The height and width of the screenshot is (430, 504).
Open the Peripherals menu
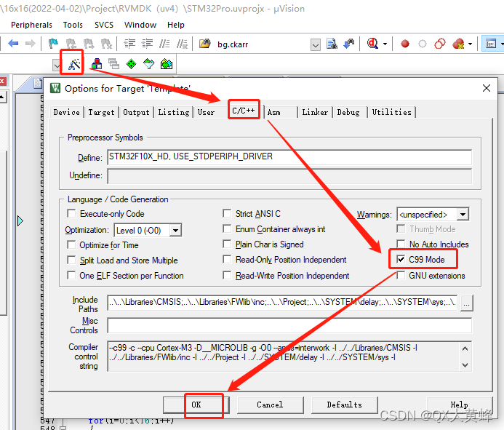31,25
